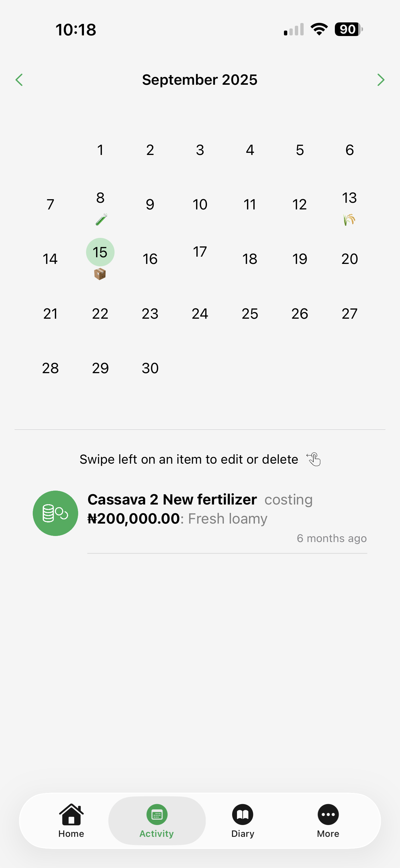The width and height of the screenshot is (400, 868).
Task: Tap the test tube icon under September 8
Action: point(101,219)
